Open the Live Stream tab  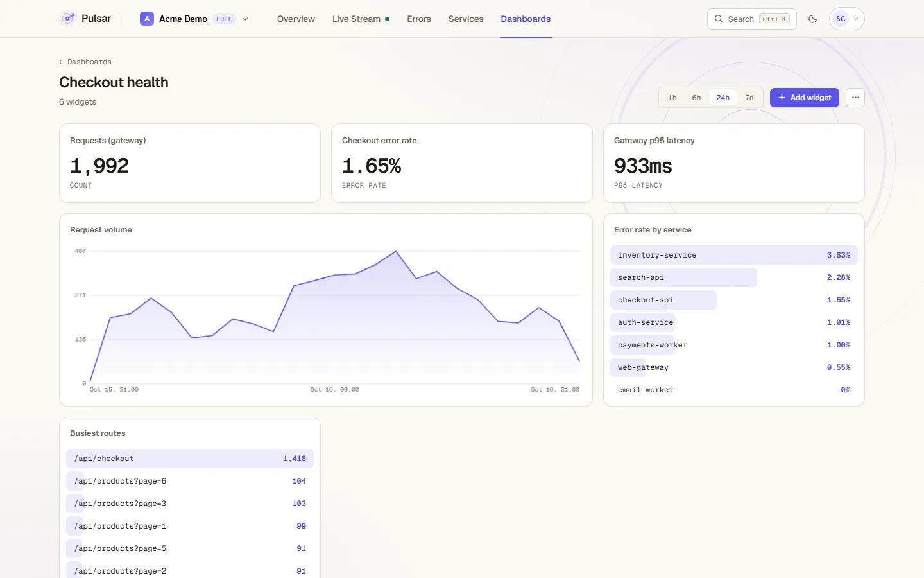[x=361, y=19]
